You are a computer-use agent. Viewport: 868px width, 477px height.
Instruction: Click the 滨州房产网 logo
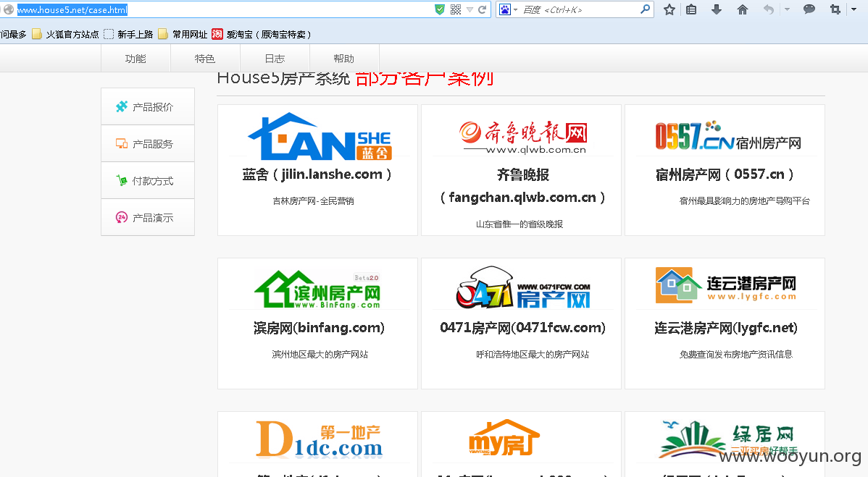(318, 289)
